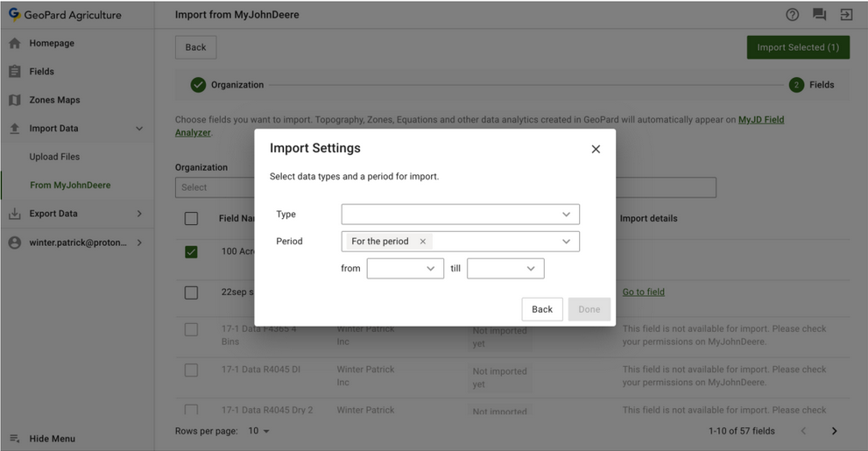Image resolution: width=868 pixels, height=451 pixels.
Task: Toggle the select-all fields header checkbox
Action: 191,219
